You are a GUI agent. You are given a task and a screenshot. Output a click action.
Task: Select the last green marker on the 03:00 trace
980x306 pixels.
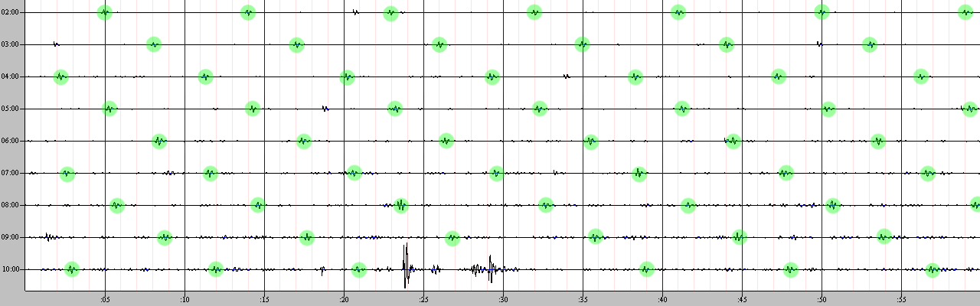point(869,44)
